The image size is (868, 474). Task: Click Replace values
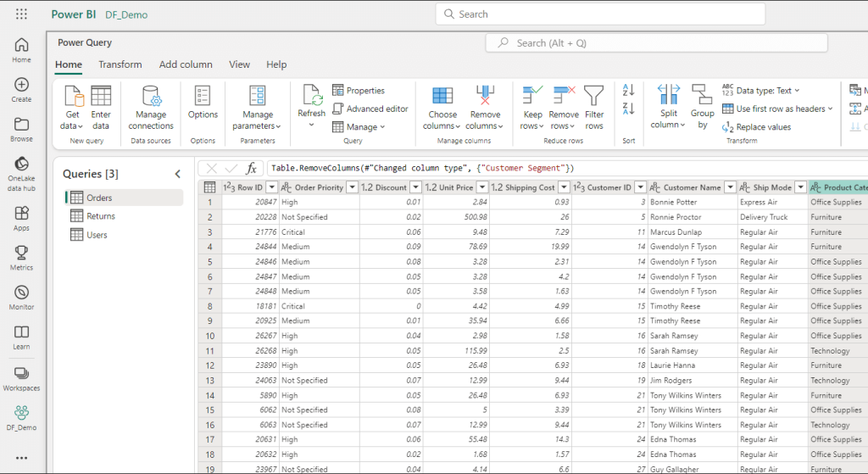tap(757, 127)
